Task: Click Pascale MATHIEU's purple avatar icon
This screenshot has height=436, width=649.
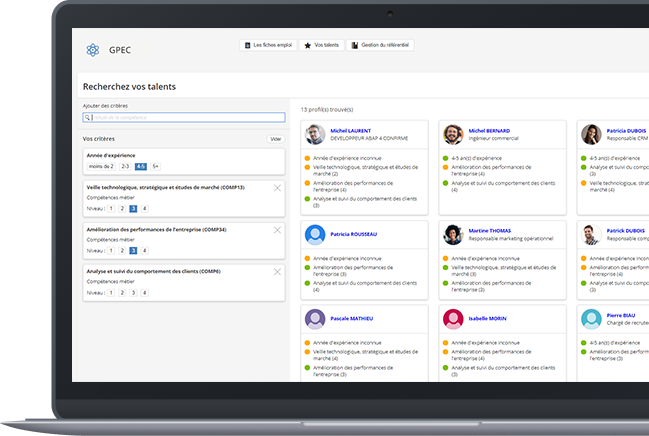Action: click(315, 318)
